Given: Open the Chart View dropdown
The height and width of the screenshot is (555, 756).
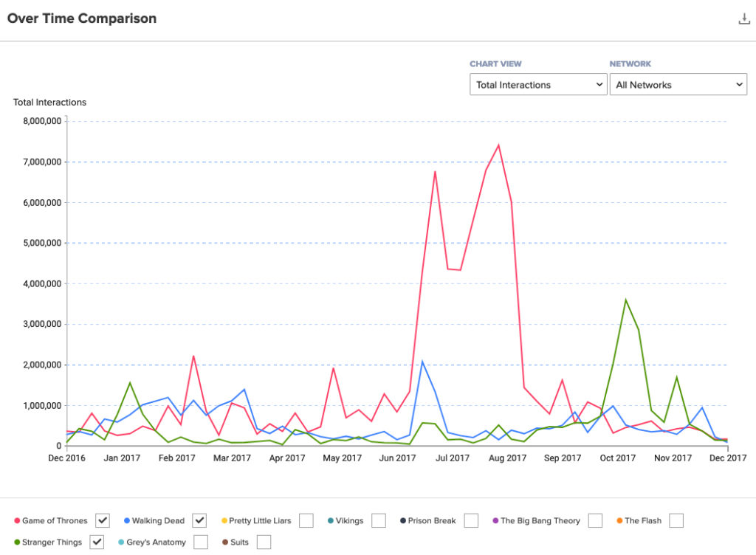Looking at the screenshot, I should [x=538, y=85].
